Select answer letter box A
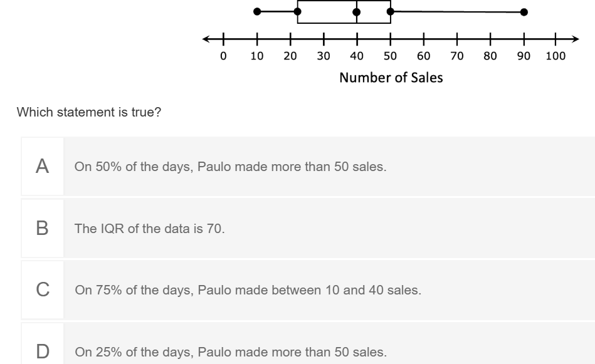595x364 pixels. 43,167
